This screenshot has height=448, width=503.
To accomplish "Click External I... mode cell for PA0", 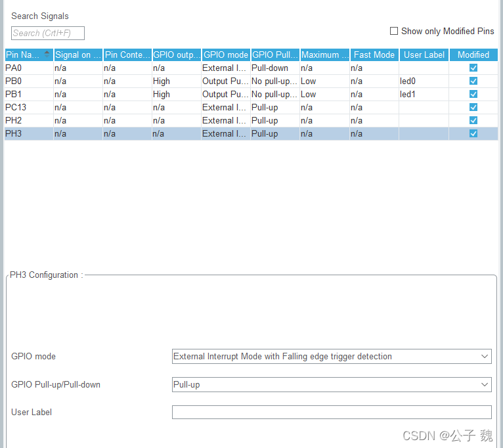I will coord(226,68).
